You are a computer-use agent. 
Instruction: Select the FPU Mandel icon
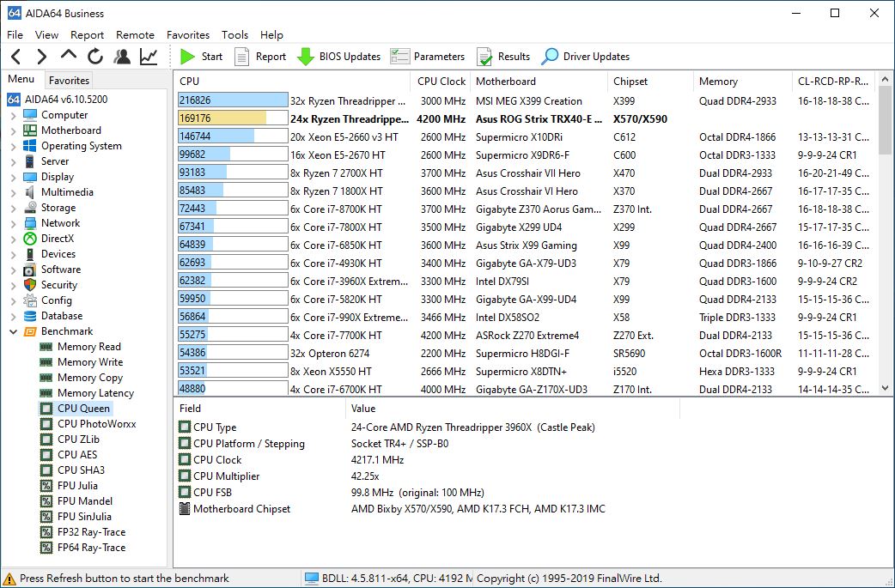pos(46,500)
